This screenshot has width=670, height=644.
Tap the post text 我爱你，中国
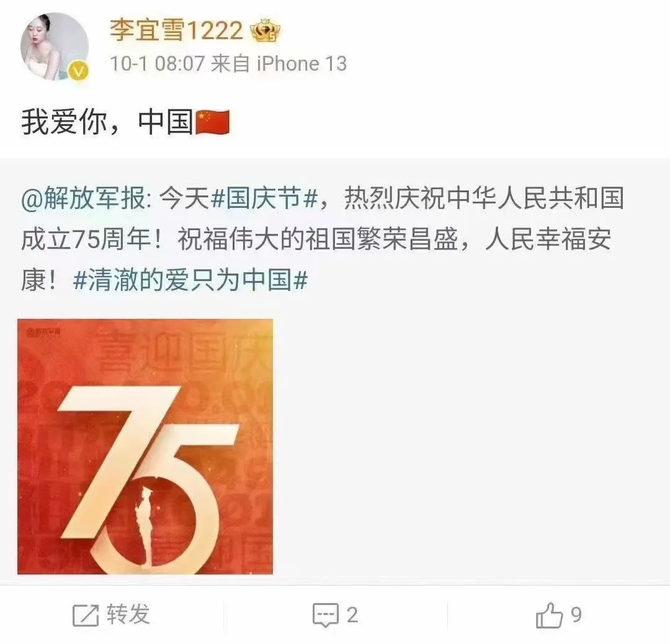[107, 122]
